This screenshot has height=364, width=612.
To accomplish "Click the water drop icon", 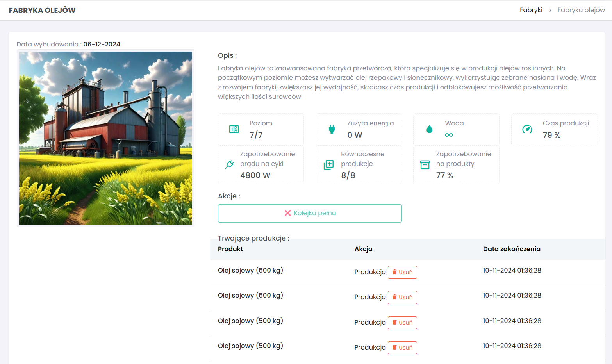I will [x=429, y=129].
